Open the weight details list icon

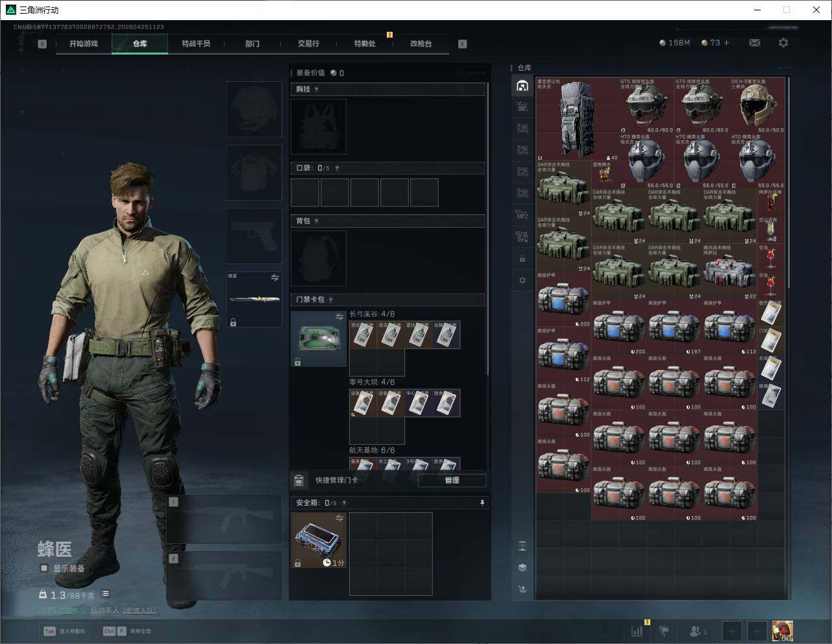[105, 594]
